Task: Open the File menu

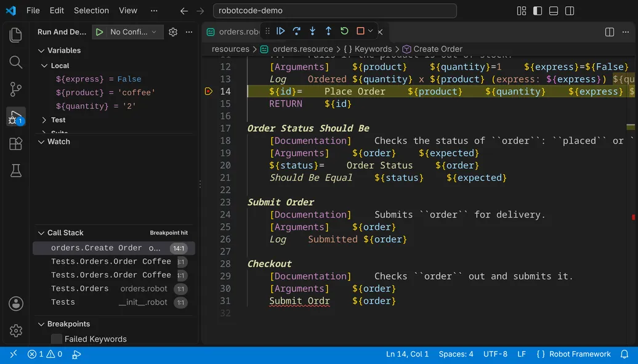Action: click(33, 10)
